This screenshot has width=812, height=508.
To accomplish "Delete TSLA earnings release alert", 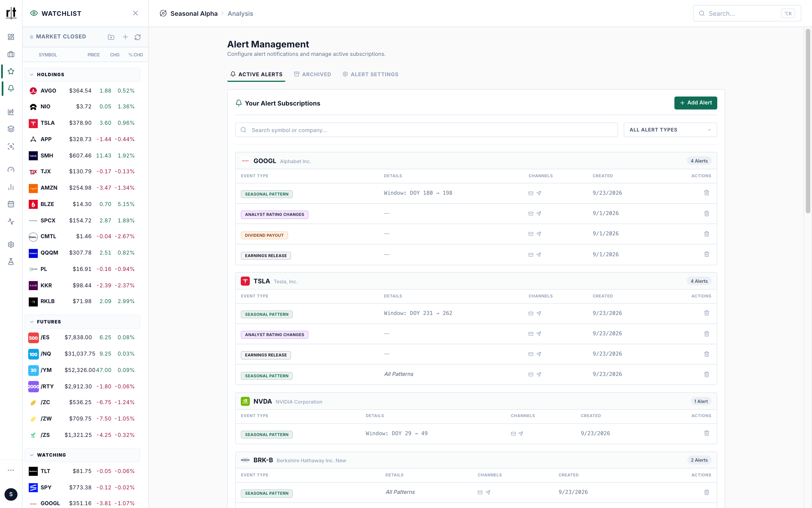I will [706, 354].
